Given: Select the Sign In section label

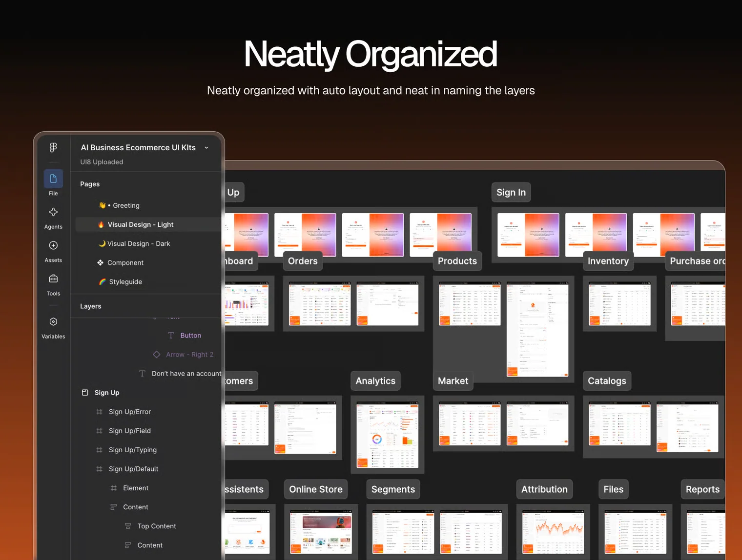Looking at the screenshot, I should pyautogui.click(x=511, y=192).
